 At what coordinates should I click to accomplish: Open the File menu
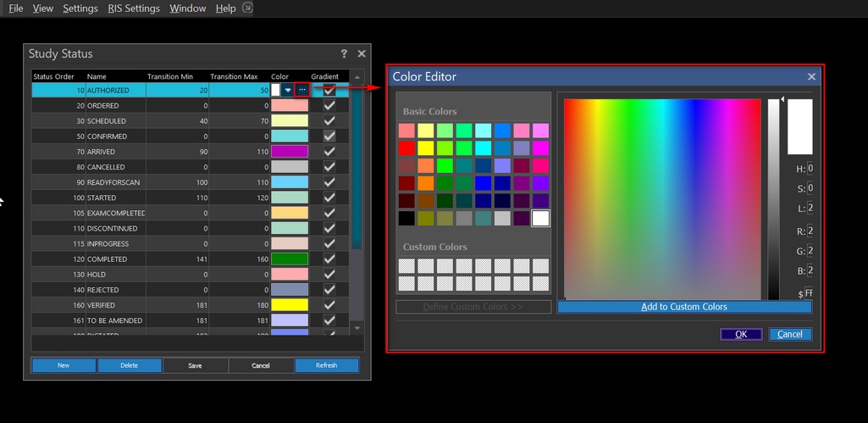15,8
